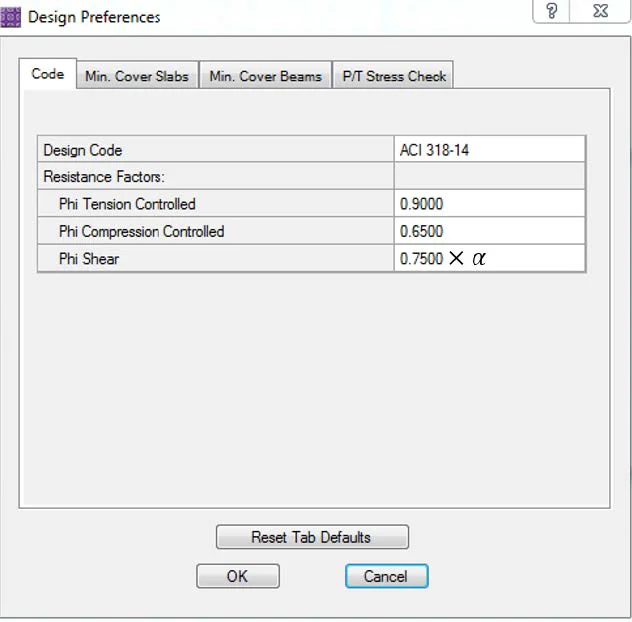Switch to the Min. Cover Slabs tab
Image resolution: width=632 pixels, height=622 pixels.
[137, 76]
